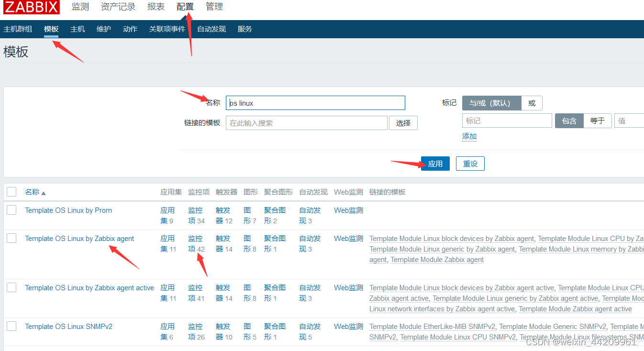Select the 模板 submenu tab

[51, 29]
